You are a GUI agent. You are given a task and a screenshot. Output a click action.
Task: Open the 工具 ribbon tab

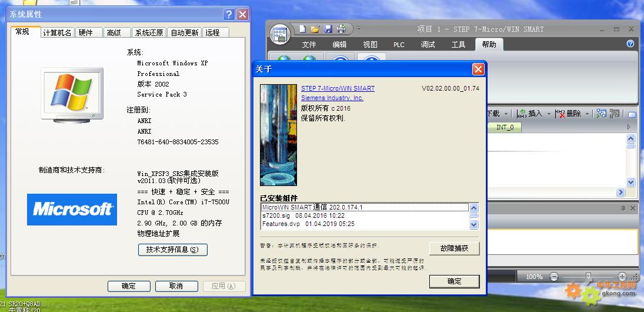(x=458, y=44)
